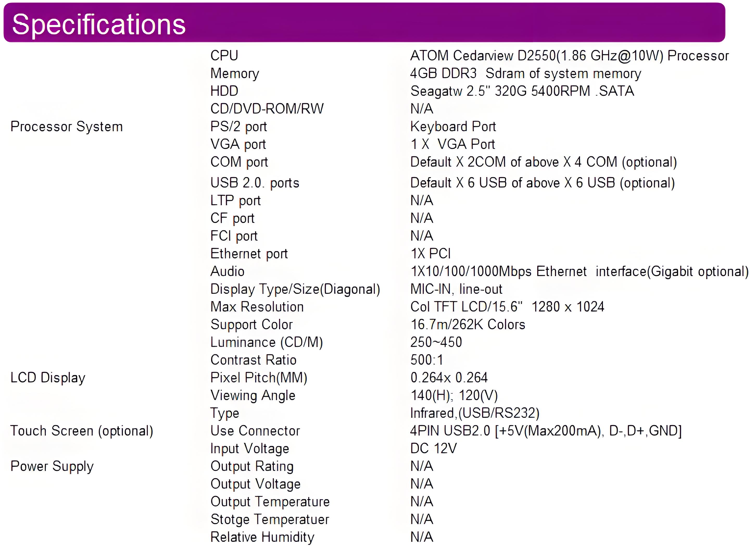Click the LCD Display category label
This screenshot has height=546, width=756.
pyautogui.click(x=48, y=378)
